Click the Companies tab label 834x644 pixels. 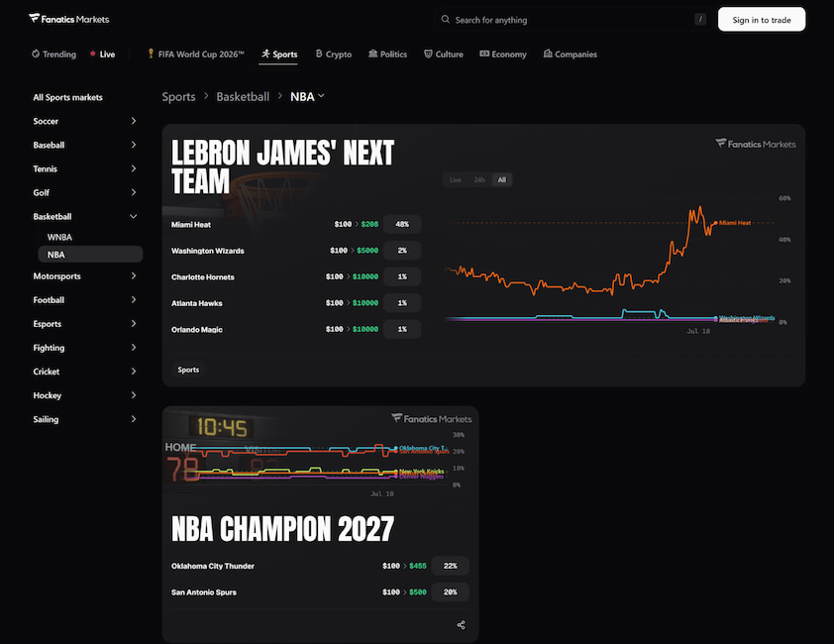pos(575,54)
